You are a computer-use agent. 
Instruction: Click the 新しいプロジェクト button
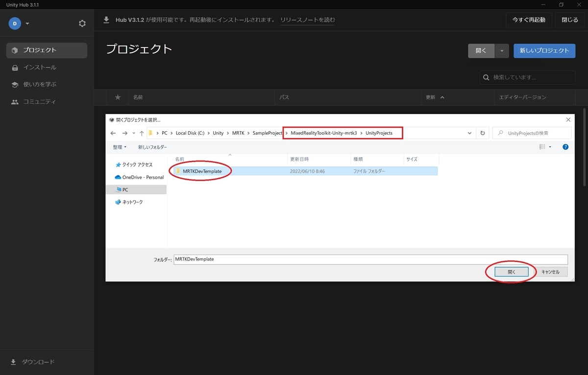tap(544, 50)
